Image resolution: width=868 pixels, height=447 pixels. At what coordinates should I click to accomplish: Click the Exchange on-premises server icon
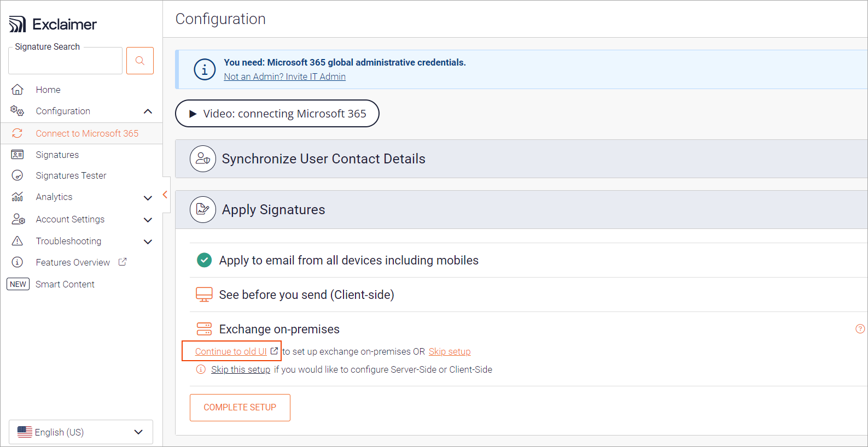click(204, 329)
